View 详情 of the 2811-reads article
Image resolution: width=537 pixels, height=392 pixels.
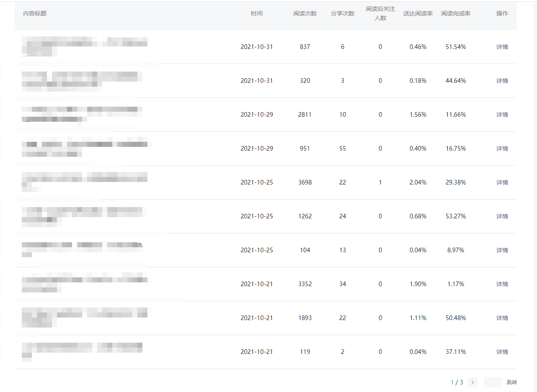tap(502, 115)
